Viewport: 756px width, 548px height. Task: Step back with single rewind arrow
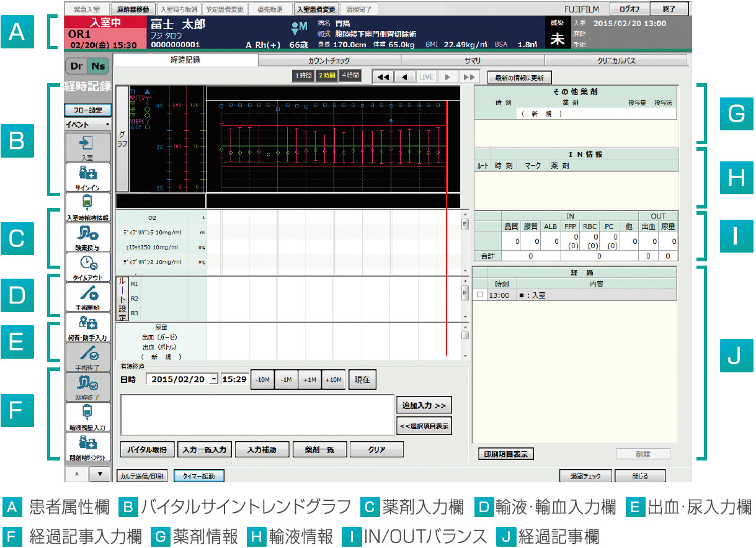(x=404, y=77)
